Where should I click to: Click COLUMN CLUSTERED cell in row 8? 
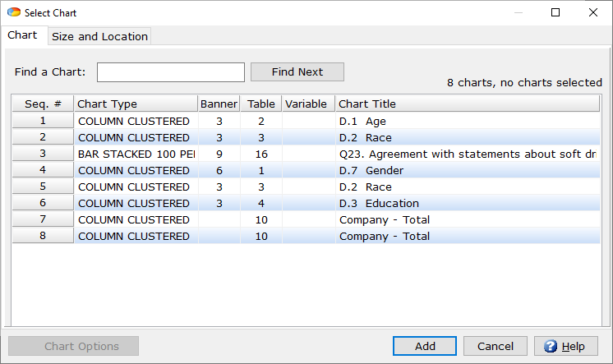pyautogui.click(x=136, y=236)
